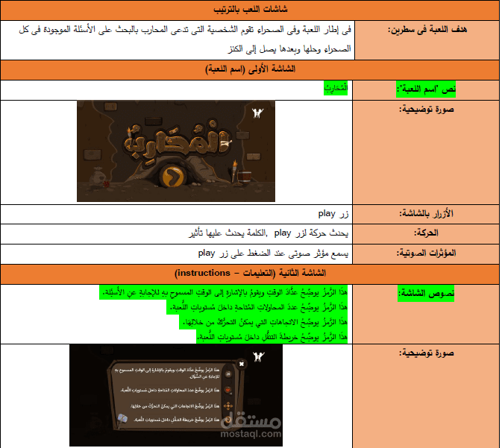Click the red heart attempts icon in the instructions panel
This screenshot has height=448, width=502.
pos(228,390)
